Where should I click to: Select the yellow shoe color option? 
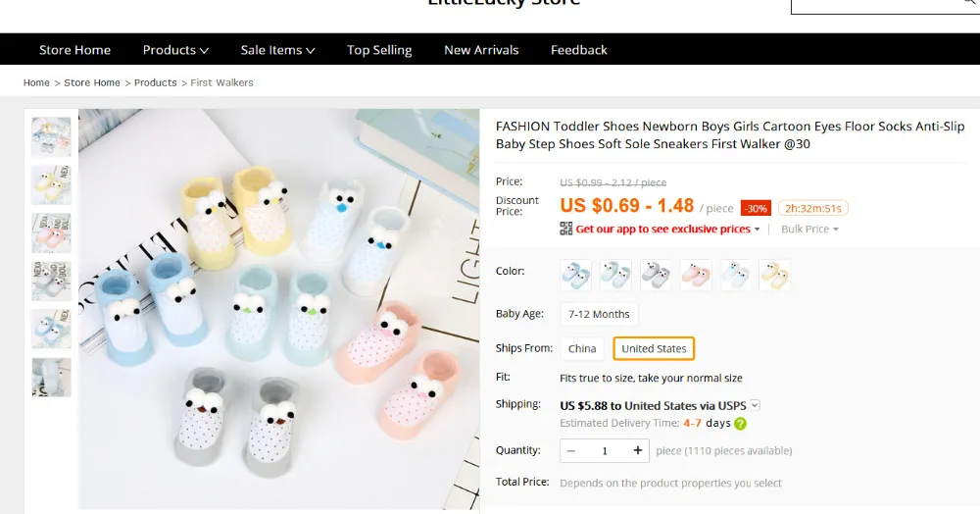coord(774,275)
